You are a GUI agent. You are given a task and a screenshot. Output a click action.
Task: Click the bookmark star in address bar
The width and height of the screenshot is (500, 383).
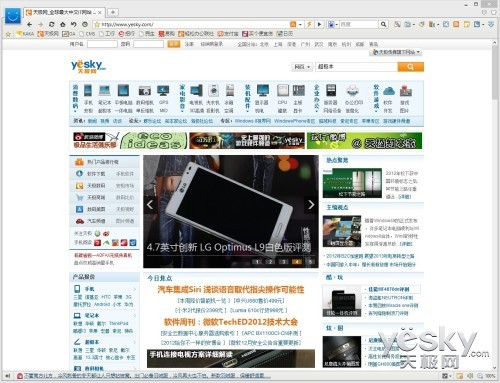[97, 24]
